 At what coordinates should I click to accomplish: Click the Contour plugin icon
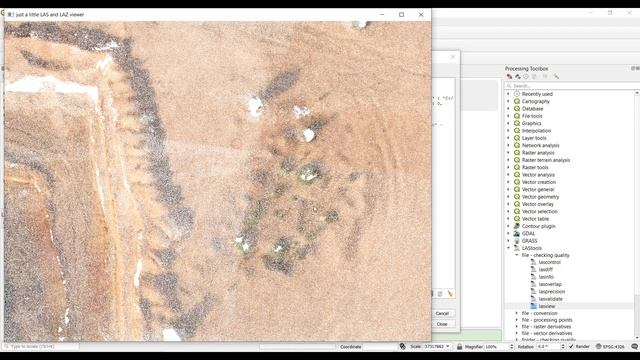[517, 226]
